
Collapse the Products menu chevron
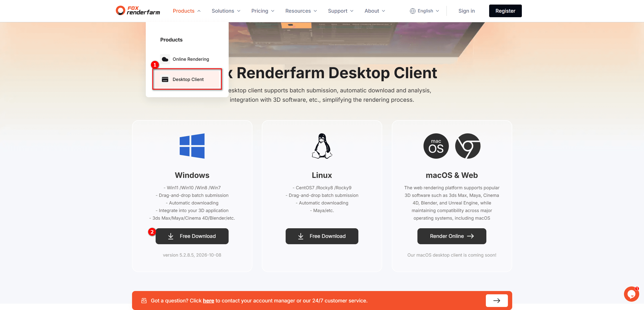[x=199, y=11]
